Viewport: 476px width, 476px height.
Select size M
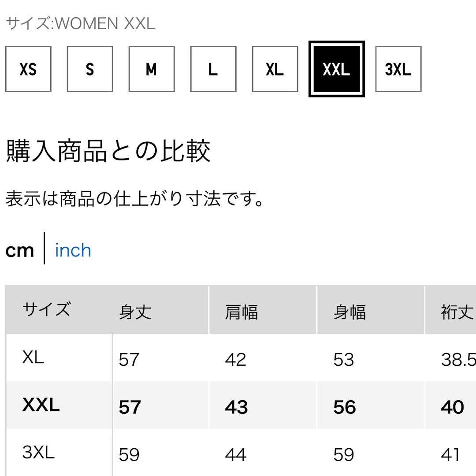152,69
